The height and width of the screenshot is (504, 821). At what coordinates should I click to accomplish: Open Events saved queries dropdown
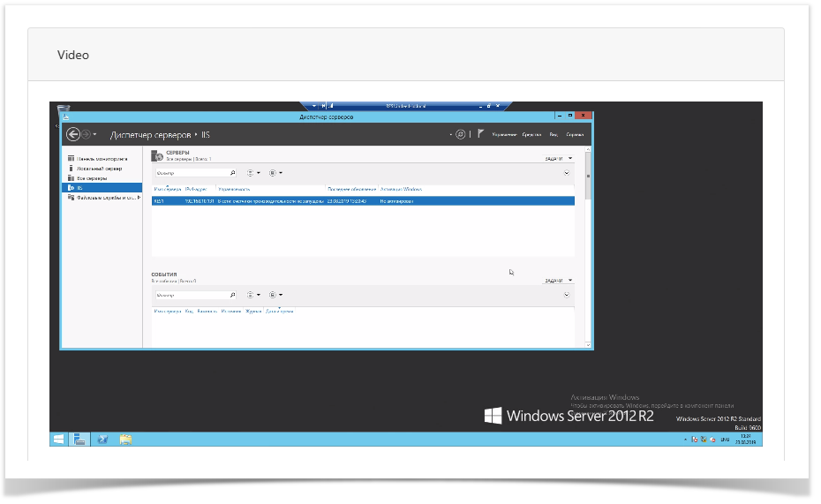(275, 295)
